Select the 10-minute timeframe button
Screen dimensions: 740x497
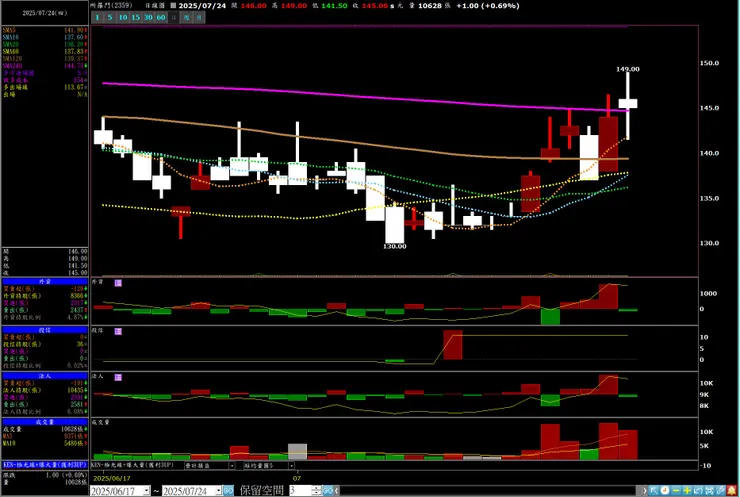point(123,17)
